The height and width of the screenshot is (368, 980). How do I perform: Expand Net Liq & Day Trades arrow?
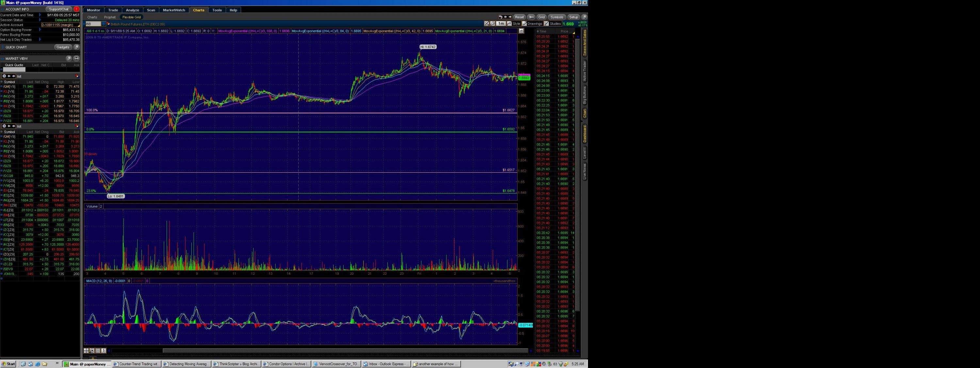coord(40,40)
